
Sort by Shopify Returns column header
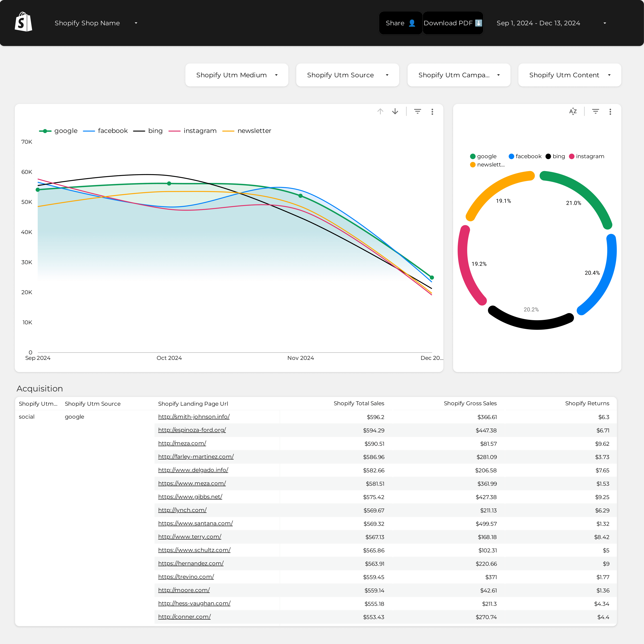point(587,403)
